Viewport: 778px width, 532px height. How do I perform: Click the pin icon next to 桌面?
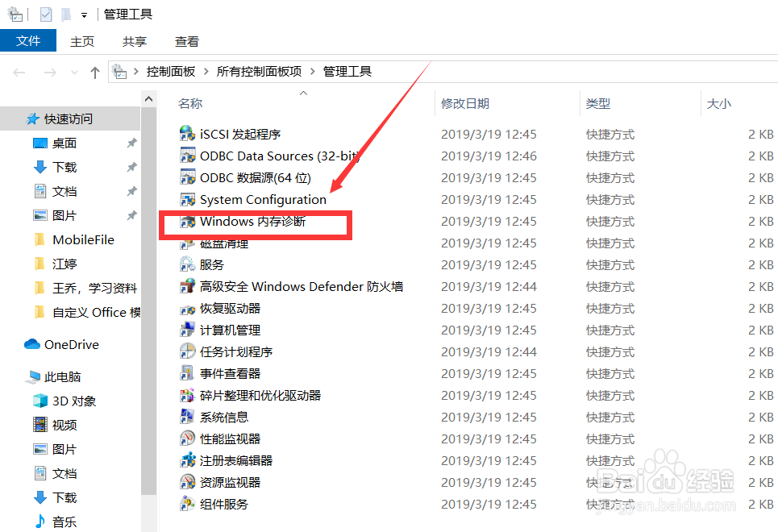pyautogui.click(x=131, y=143)
